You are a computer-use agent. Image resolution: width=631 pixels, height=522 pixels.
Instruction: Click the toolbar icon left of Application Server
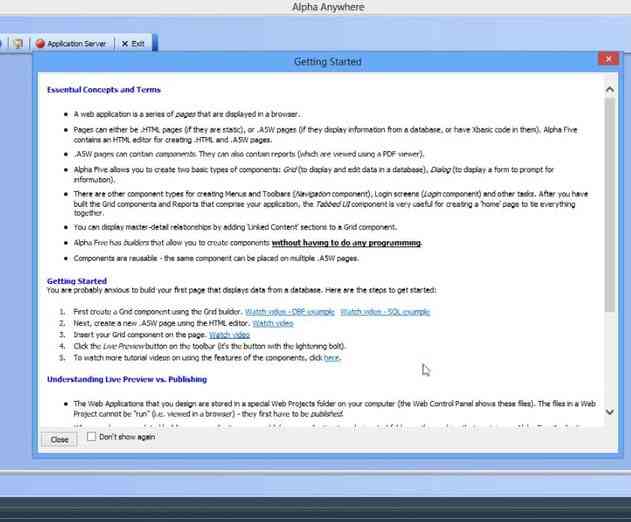[x=18, y=43]
